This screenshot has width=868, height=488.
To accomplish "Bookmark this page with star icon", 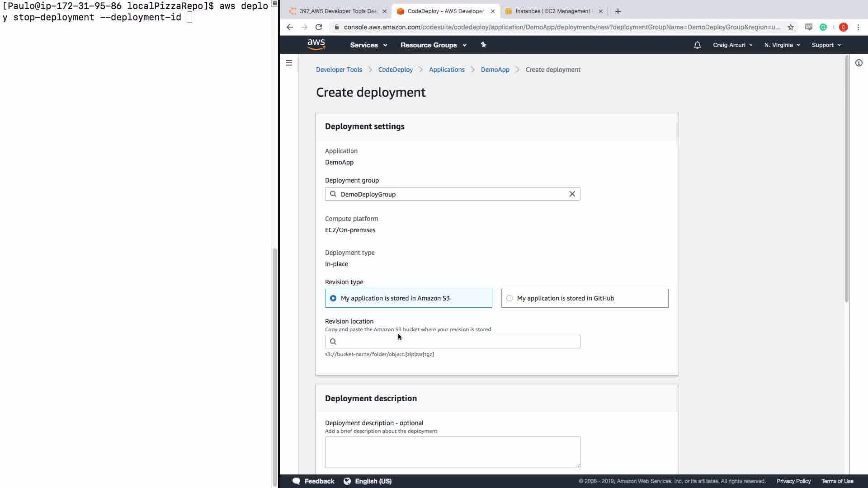I will click(790, 27).
